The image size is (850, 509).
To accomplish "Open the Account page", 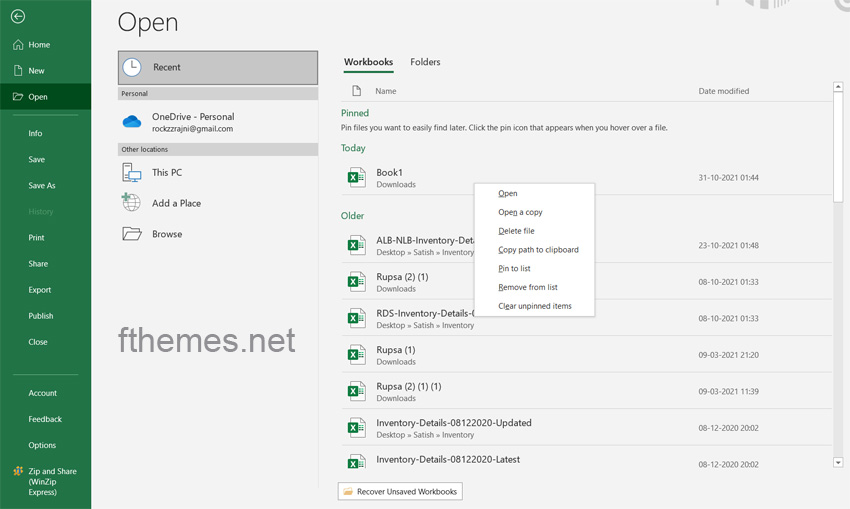I will point(42,393).
